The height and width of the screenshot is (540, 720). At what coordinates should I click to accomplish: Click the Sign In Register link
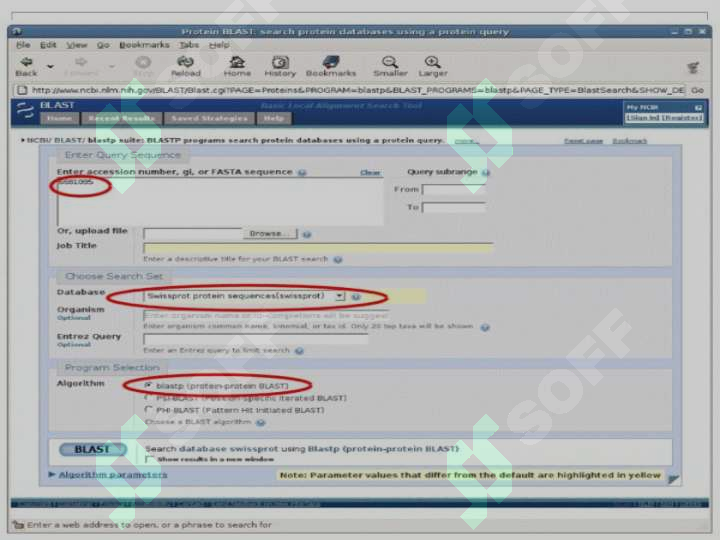[x=664, y=118]
